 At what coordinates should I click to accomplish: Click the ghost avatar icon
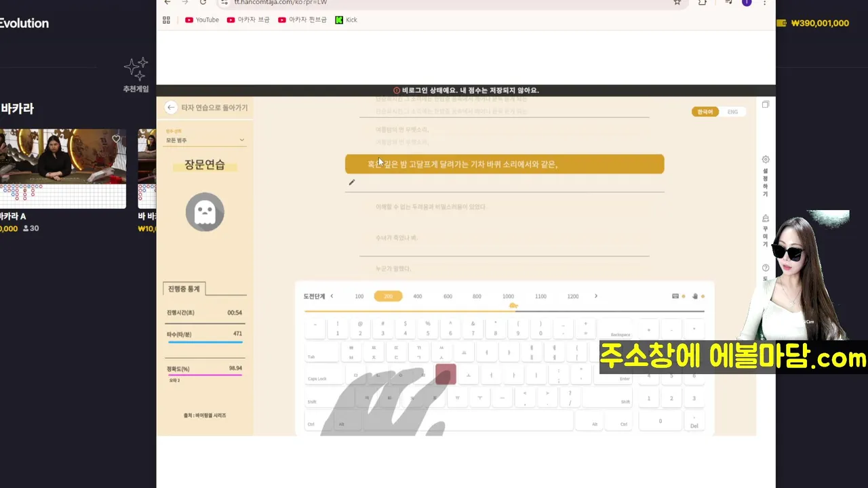coord(205,212)
